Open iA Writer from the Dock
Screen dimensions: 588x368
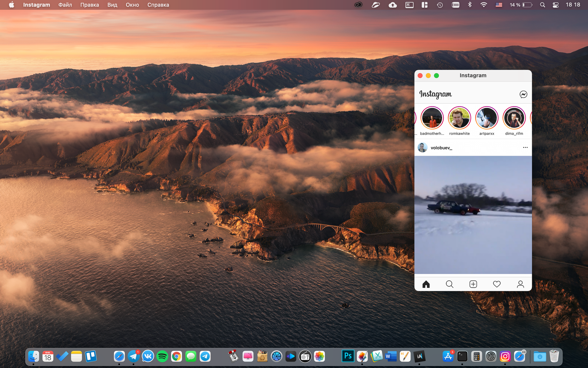(419, 357)
